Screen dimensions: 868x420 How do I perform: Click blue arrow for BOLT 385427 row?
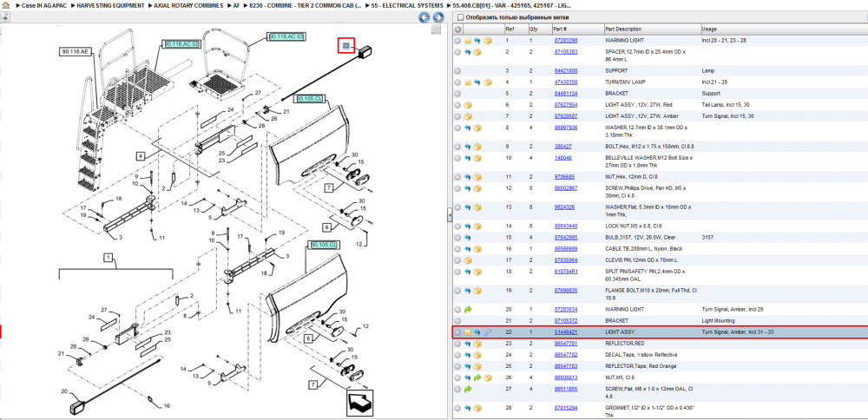pos(468,148)
